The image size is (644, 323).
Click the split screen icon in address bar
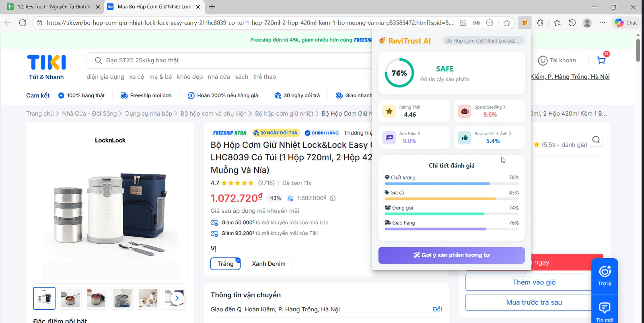pos(463,23)
